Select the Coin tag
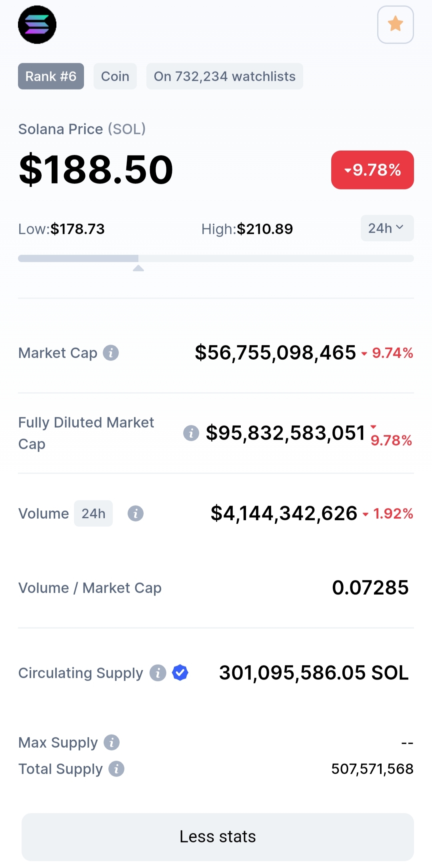The width and height of the screenshot is (432, 868). pos(115,76)
